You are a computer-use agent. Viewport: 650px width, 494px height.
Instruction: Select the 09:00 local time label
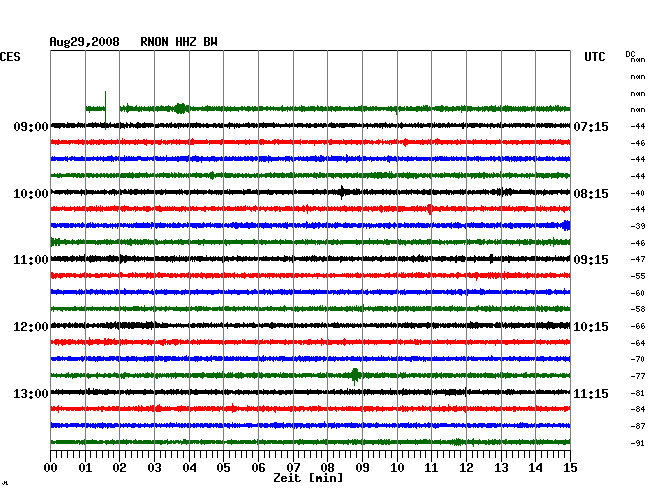[x=31, y=126]
